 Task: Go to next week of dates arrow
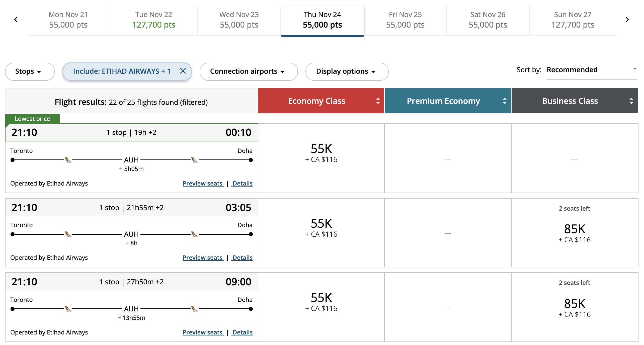(x=627, y=20)
